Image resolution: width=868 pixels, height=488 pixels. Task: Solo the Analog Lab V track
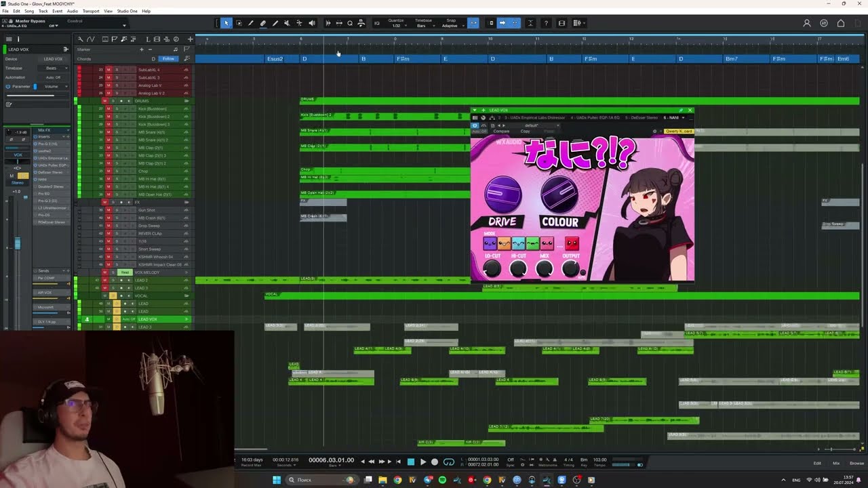coord(117,85)
